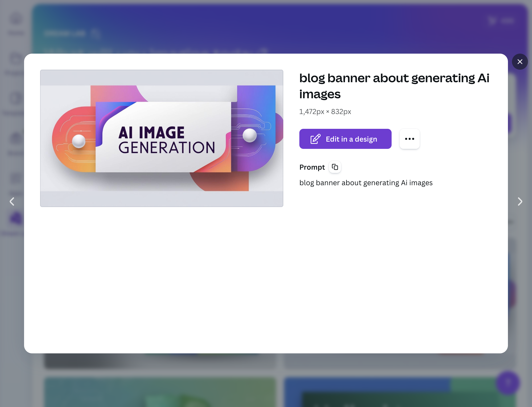Click the dialog title about generating Ai images
This screenshot has height=407, width=532.
(394, 86)
